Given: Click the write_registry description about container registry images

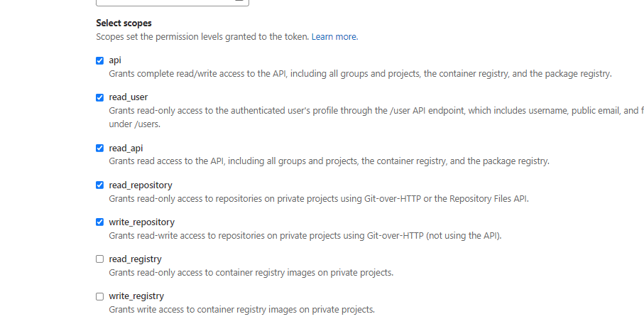Looking at the screenshot, I should click(x=241, y=309).
